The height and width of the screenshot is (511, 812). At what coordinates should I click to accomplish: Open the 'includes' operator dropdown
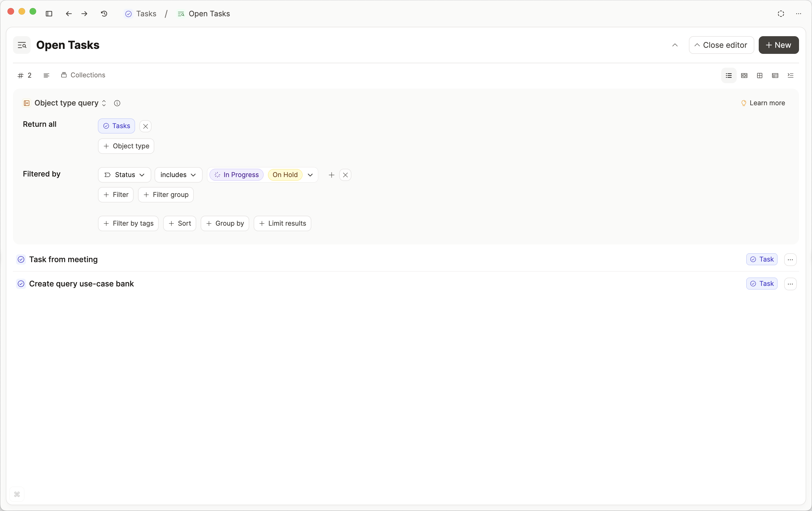point(178,175)
